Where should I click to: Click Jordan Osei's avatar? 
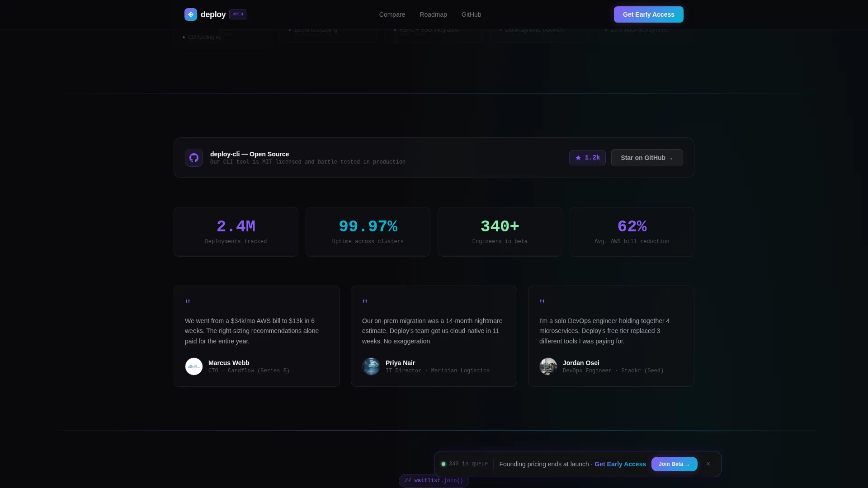point(548,366)
